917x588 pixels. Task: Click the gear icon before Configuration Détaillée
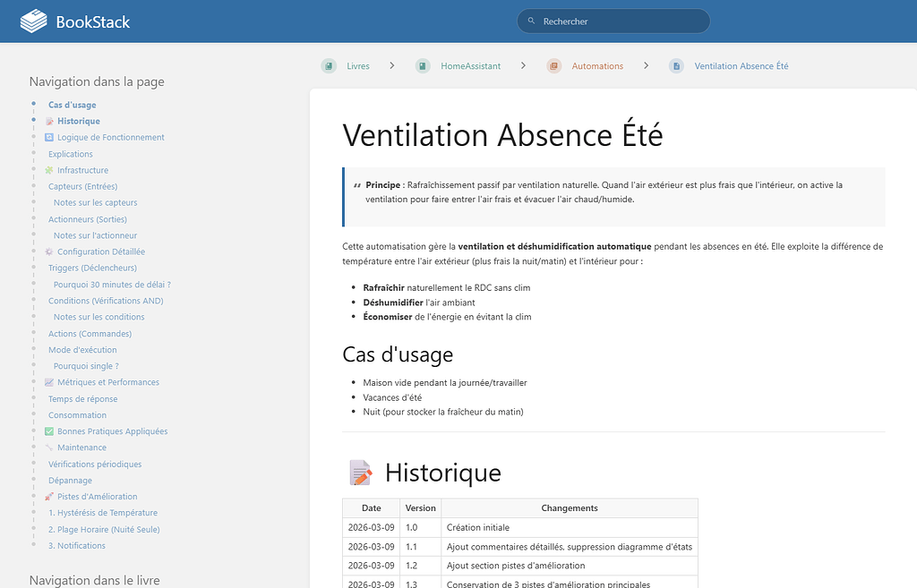pos(50,251)
